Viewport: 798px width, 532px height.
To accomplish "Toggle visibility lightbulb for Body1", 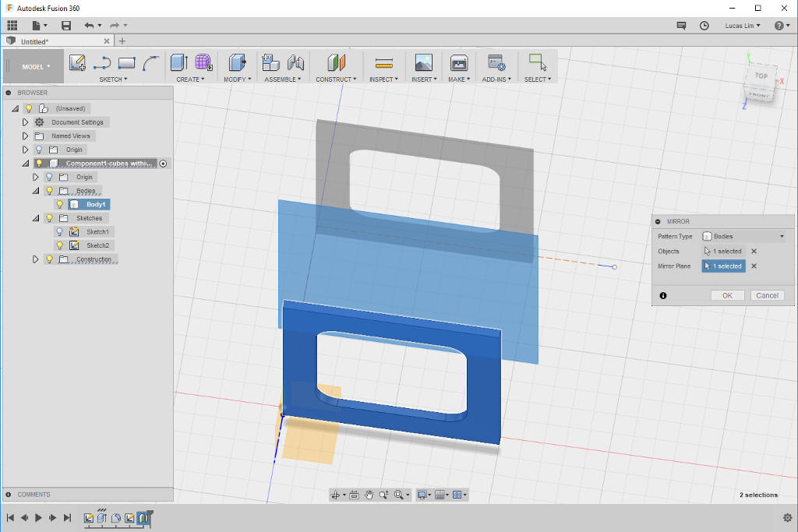I will click(x=59, y=204).
